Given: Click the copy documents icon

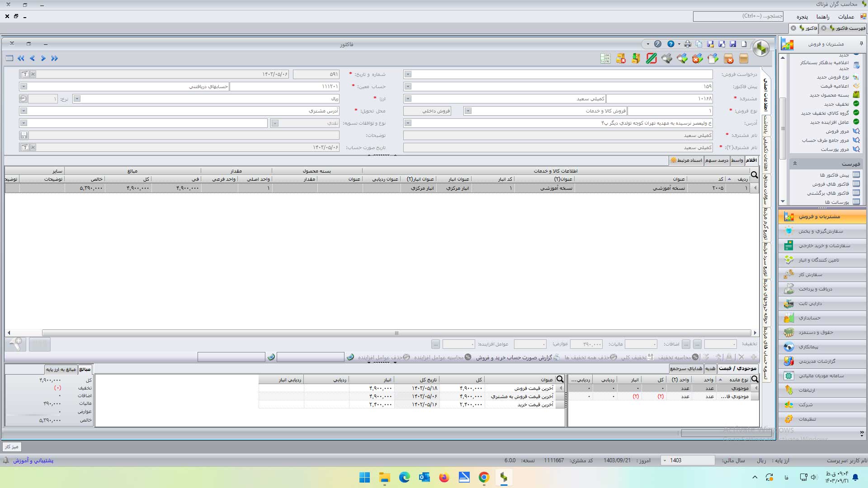Looking at the screenshot, I should pos(699,44).
